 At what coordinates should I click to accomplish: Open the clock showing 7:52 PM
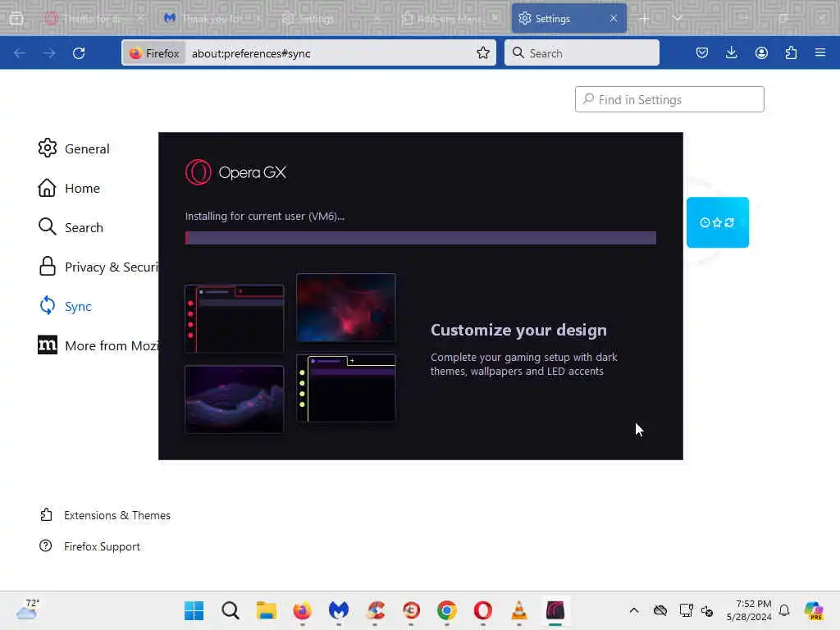pos(749,610)
